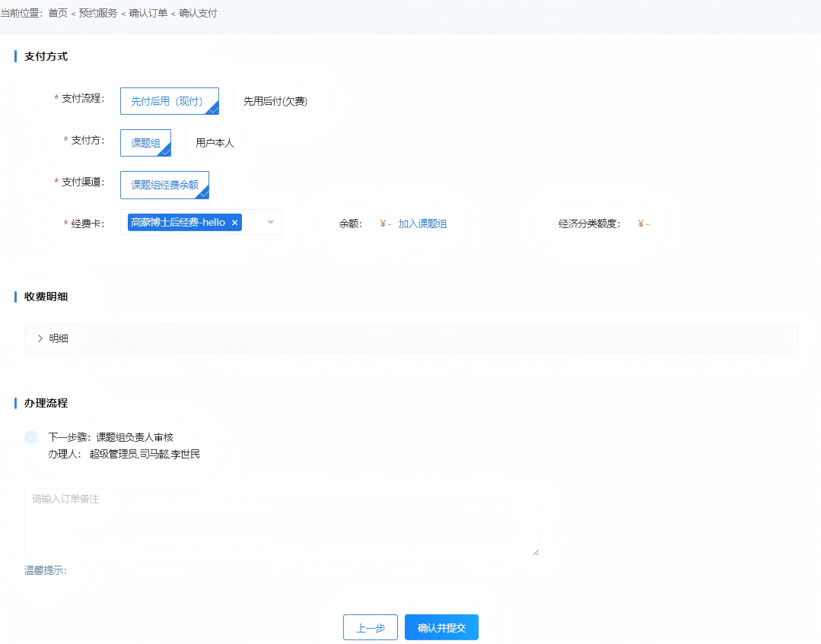The height and width of the screenshot is (644, 821).
Task: Choose the 先用后付(欠费) option
Action: (x=275, y=101)
